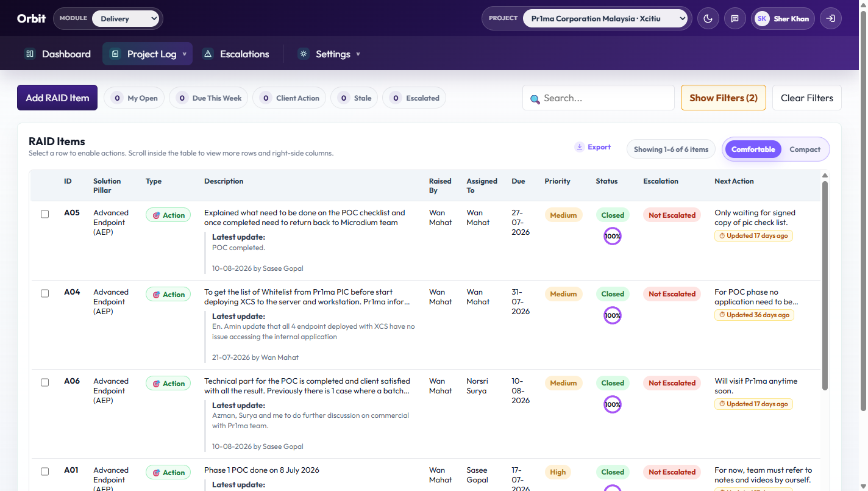Image resolution: width=868 pixels, height=491 pixels.
Task: Expand the Settings menu arrow
Action: point(358,54)
